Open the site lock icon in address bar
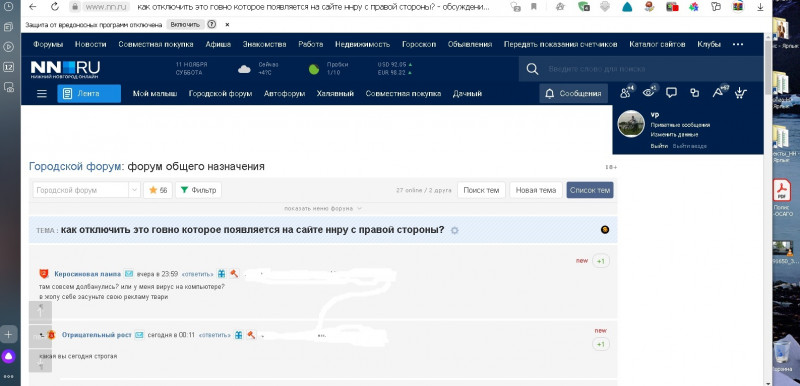Image resolution: width=800 pixels, height=386 pixels. (75, 7)
